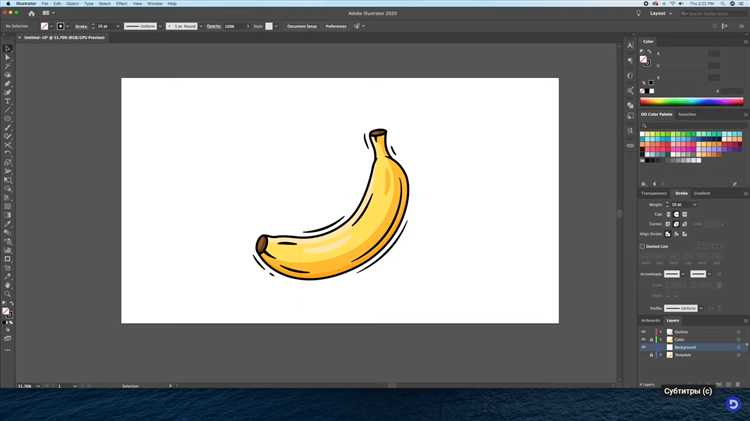Unlock the Color layer

click(651, 339)
